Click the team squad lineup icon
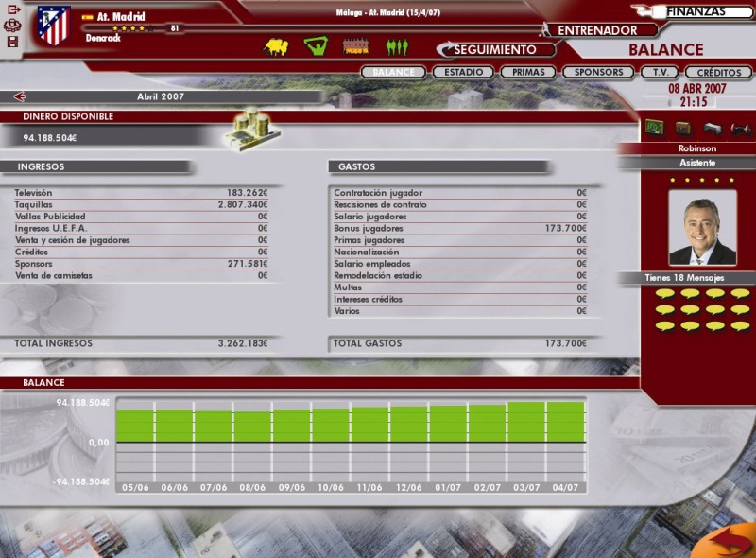The image size is (756, 558). (355, 46)
